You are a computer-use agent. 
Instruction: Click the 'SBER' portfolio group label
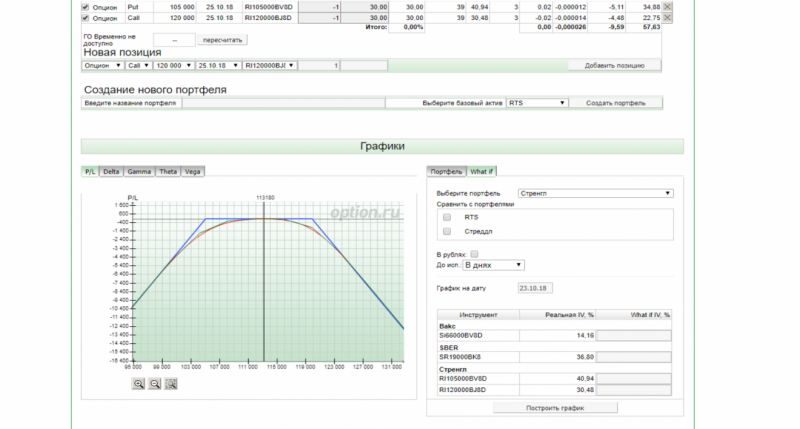pyautogui.click(x=449, y=347)
